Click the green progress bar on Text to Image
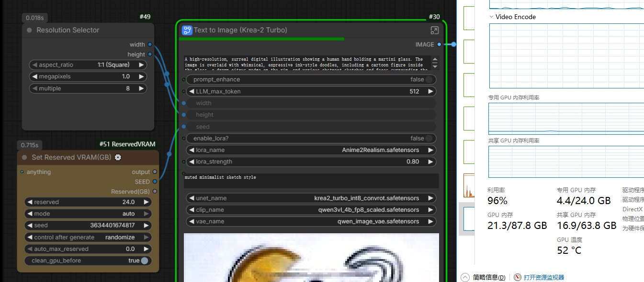Viewport: 644px width, 282px height. pos(261,39)
